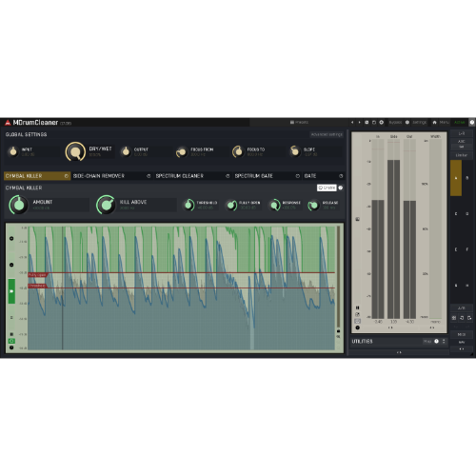The width and height of the screenshot is (476, 476).
Task: Open the L+R channel mode selector
Action: (462, 133)
